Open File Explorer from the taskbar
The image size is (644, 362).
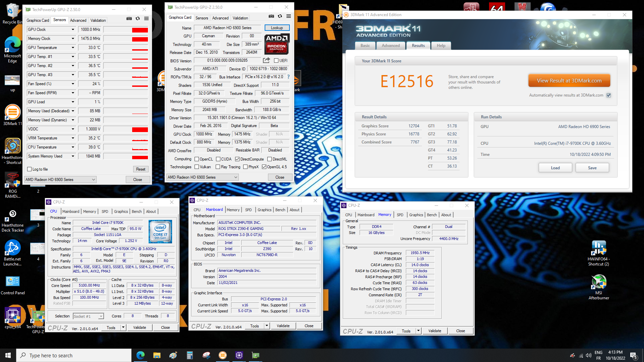point(157,355)
